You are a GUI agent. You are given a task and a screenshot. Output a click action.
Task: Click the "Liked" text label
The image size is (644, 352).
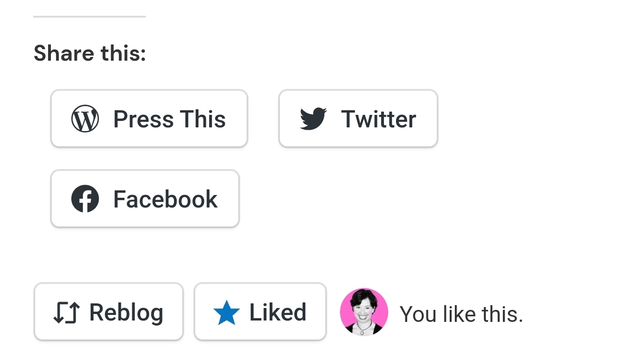(278, 312)
